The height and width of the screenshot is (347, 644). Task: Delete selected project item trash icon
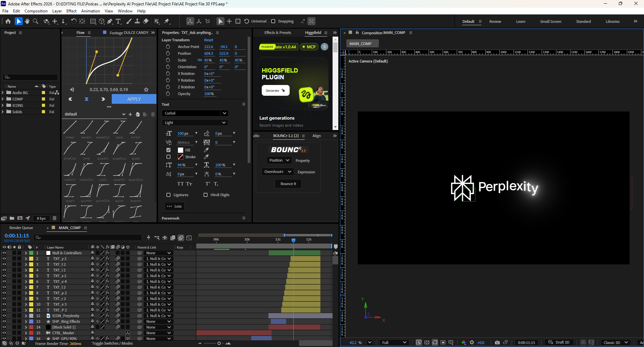[54, 218]
